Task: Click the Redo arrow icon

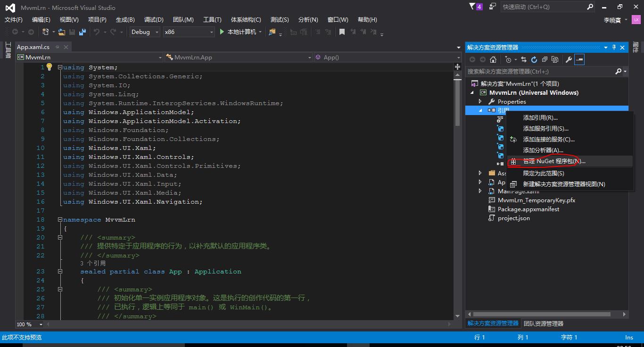Action: pos(113,32)
